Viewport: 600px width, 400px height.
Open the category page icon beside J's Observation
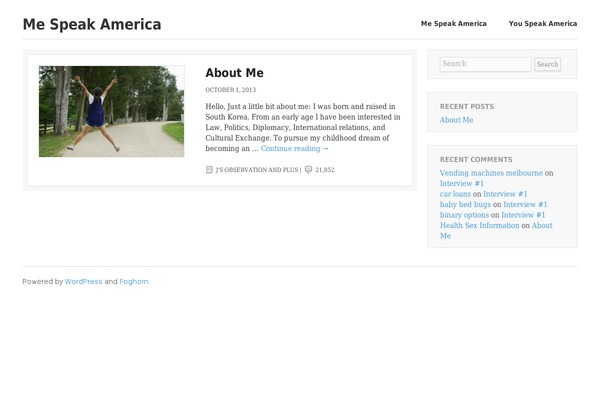(x=209, y=170)
